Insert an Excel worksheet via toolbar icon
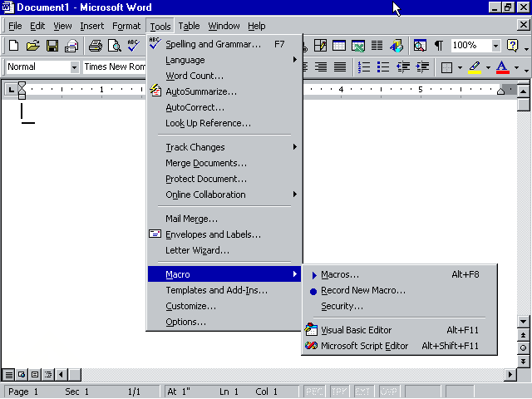 358,46
